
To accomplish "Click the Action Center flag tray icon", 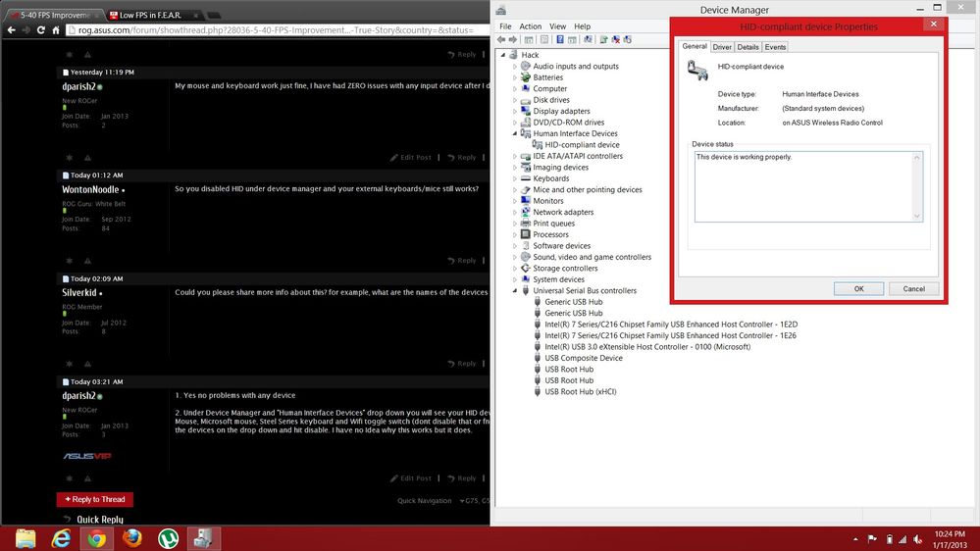I will pyautogui.click(x=872, y=539).
